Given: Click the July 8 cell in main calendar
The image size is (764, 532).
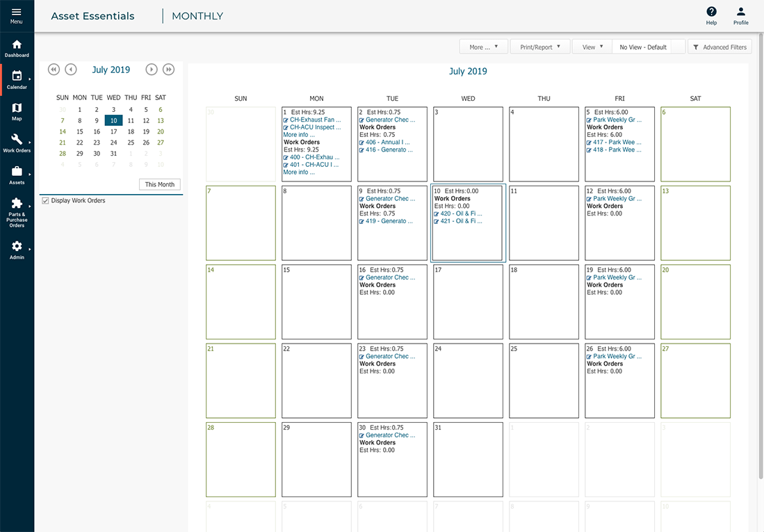Looking at the screenshot, I should 316,223.
